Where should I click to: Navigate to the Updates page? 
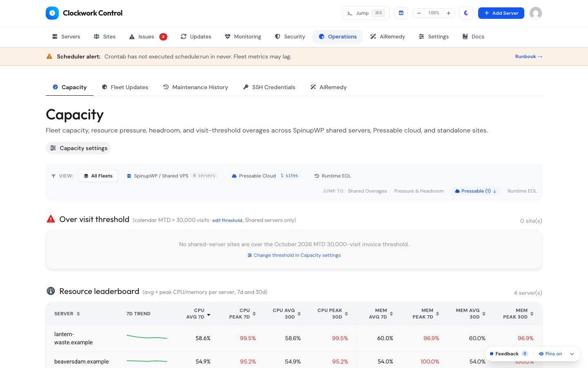coord(196,37)
